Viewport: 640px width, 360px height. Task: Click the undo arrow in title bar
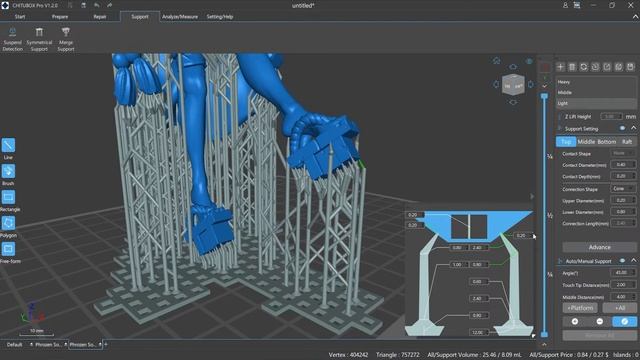pyautogui.click(x=97, y=5)
